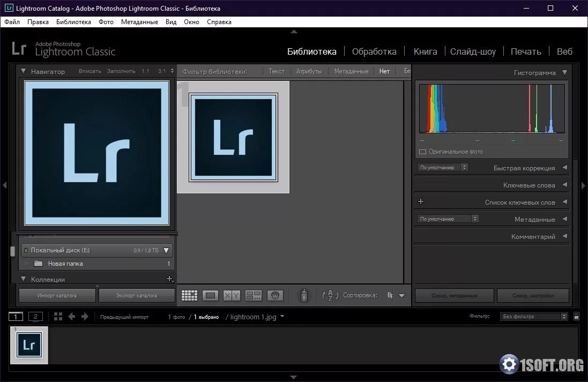This screenshot has width=588, height=382.
Task: Open toolbar content options arrow
Action: tap(401, 295)
